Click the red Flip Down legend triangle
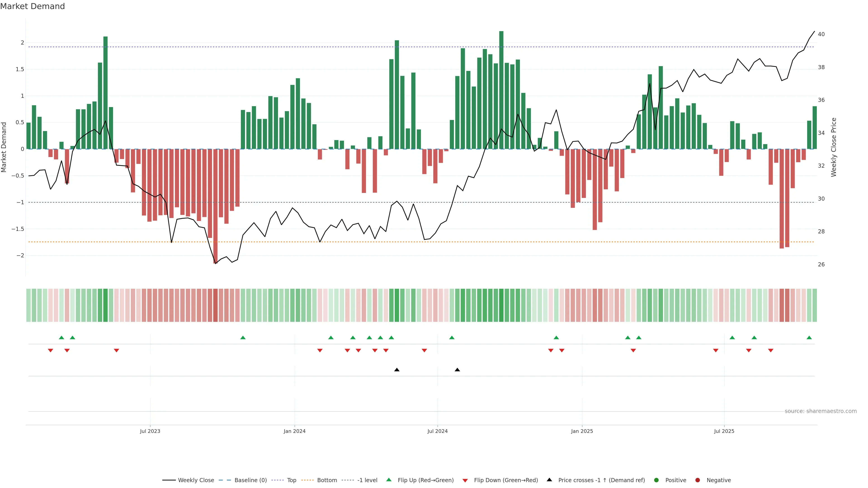 coord(465,480)
